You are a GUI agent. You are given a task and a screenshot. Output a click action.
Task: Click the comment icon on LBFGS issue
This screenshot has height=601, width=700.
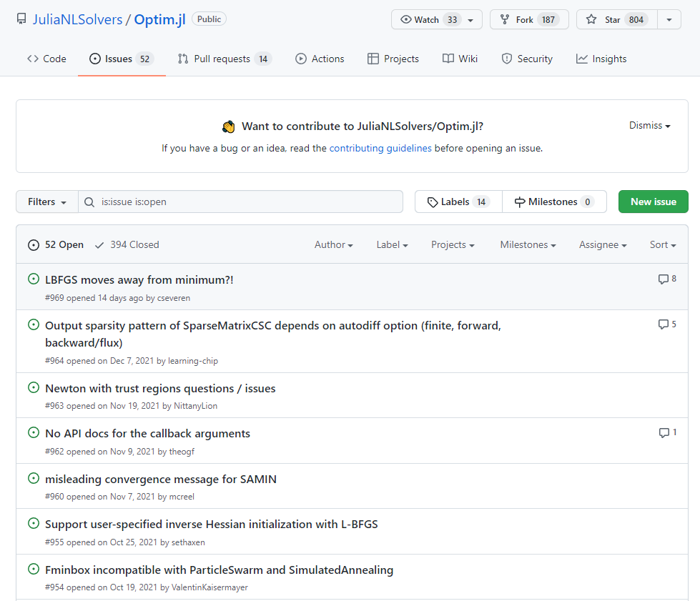coord(663,279)
